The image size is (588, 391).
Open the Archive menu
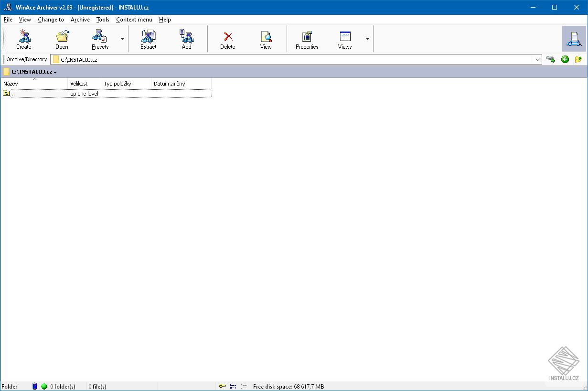(80, 20)
